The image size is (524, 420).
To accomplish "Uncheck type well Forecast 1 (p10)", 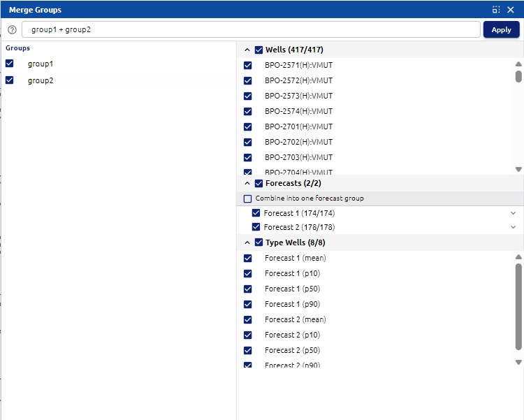I will click(247, 273).
